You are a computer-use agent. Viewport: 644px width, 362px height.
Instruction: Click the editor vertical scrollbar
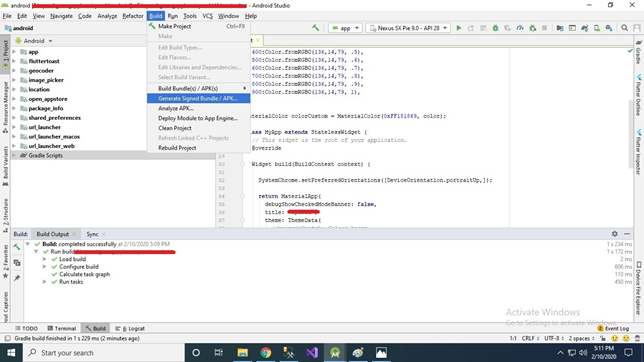[630, 136]
